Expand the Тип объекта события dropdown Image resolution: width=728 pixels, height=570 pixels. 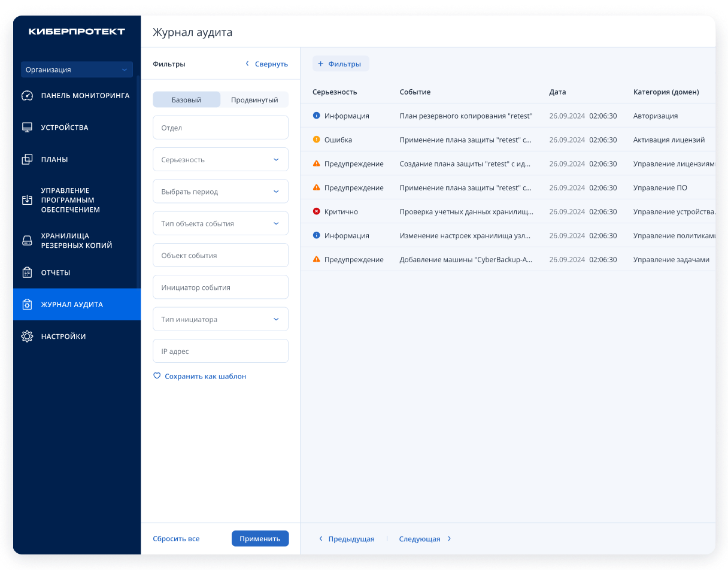[x=220, y=223]
